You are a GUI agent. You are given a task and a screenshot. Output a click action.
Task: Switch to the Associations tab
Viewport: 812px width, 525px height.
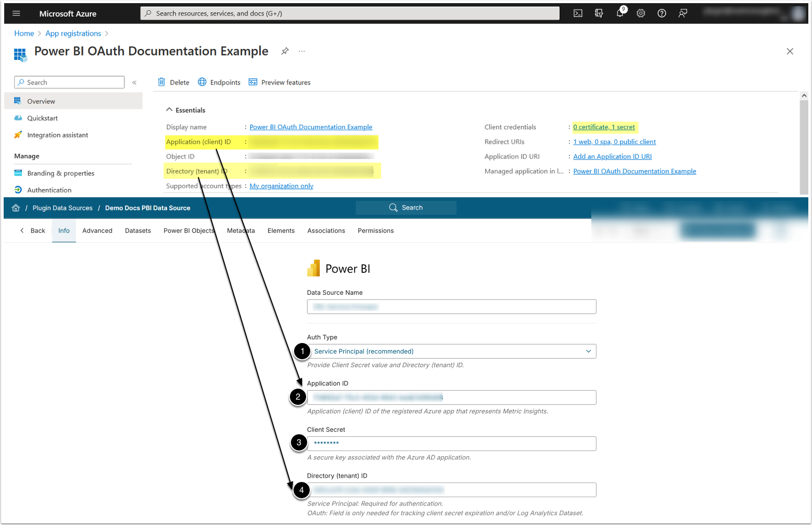point(326,231)
